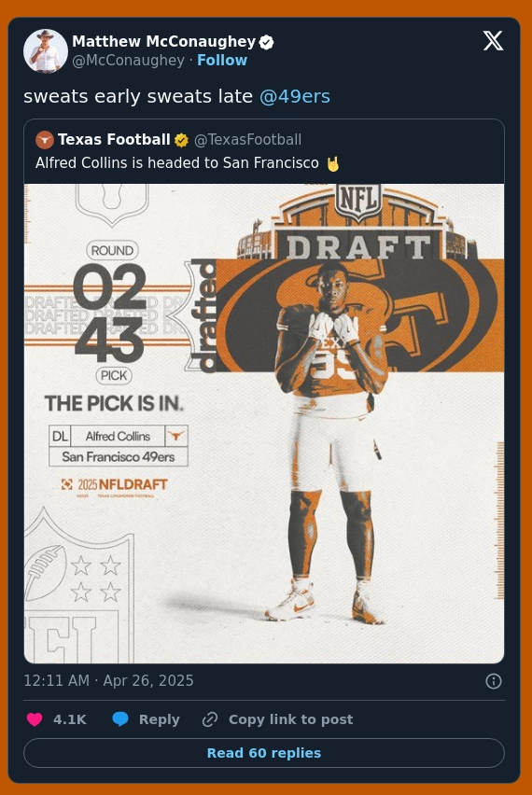Image resolution: width=532 pixels, height=795 pixels.
Task: View the NFL Draft graphic image
Action: [264, 424]
